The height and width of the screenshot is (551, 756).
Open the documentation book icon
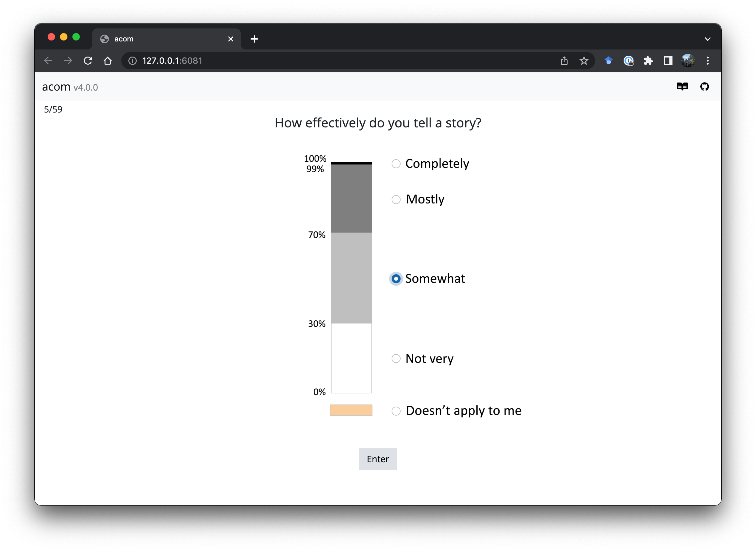[x=682, y=87]
